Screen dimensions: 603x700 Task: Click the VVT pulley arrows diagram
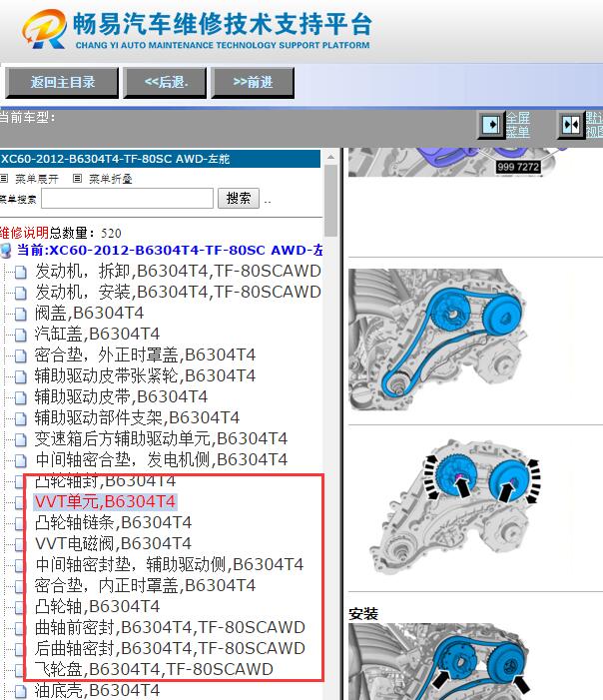455,506
